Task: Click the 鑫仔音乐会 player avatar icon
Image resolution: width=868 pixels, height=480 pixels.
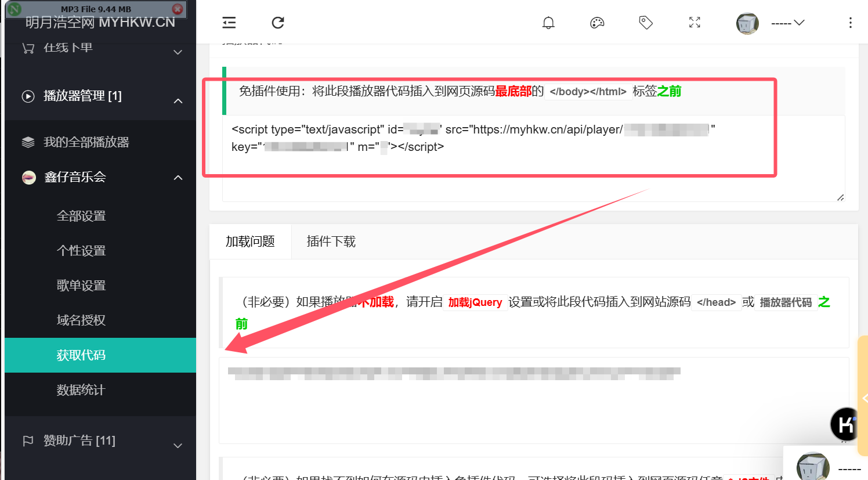Action: coord(28,177)
